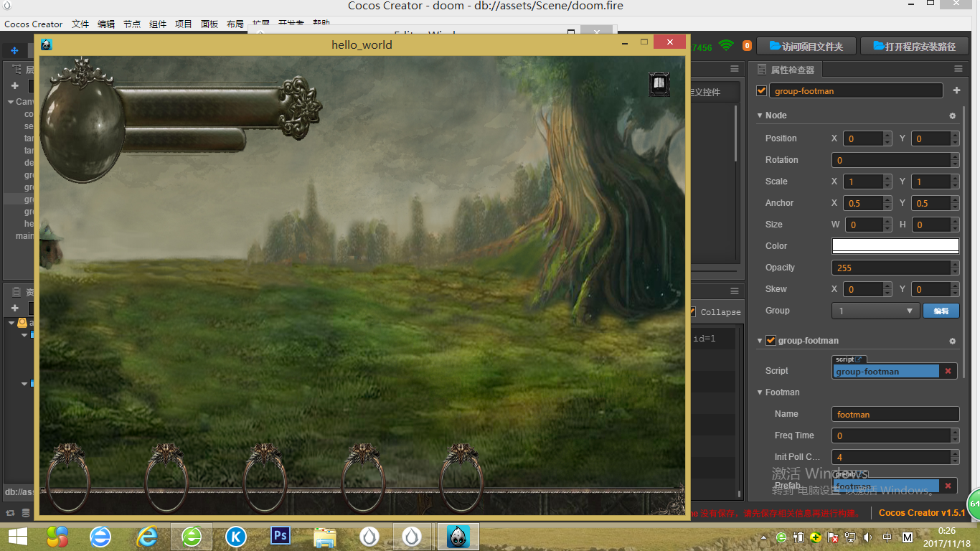
Task: Click the book icon in the game window
Action: (x=659, y=85)
